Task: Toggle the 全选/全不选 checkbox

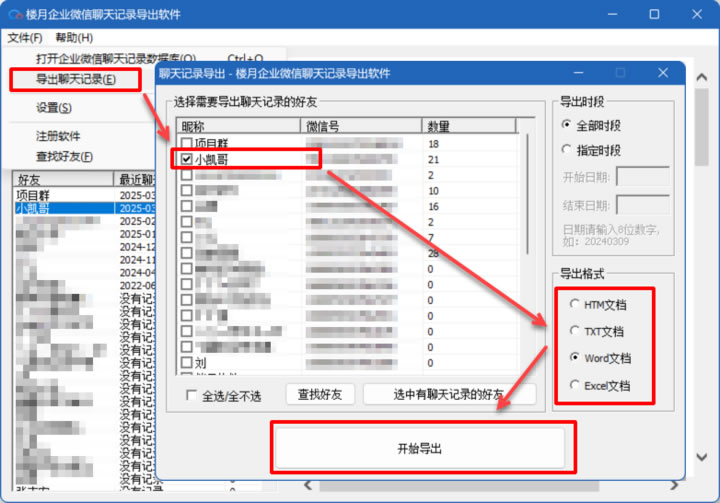Action: click(191, 395)
